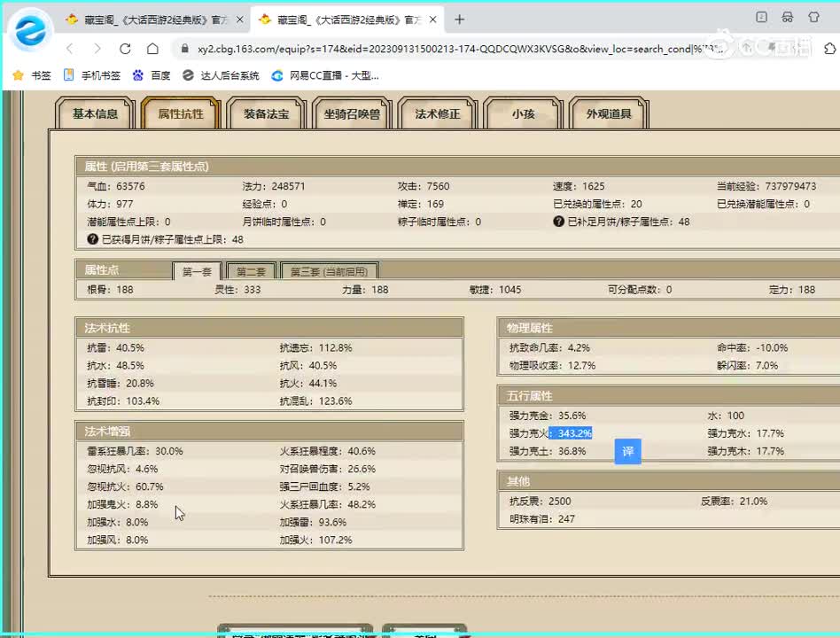840x638 pixels.
Task: Open the incognito mode icon
Action: click(787, 17)
